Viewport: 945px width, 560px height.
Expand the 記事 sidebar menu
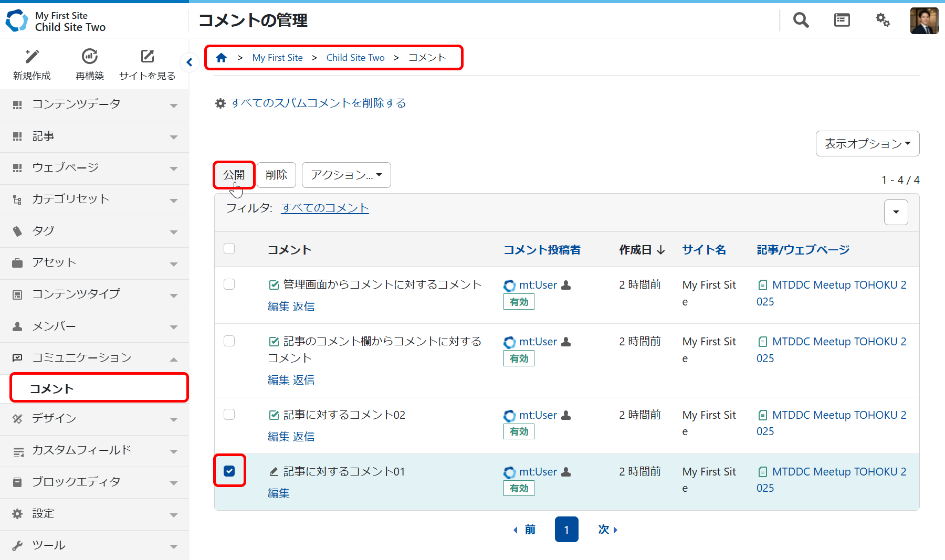(x=94, y=136)
